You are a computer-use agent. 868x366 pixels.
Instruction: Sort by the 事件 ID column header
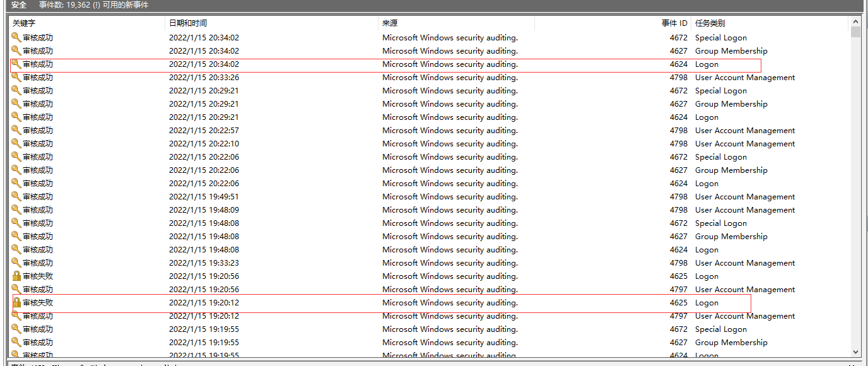coord(613,23)
